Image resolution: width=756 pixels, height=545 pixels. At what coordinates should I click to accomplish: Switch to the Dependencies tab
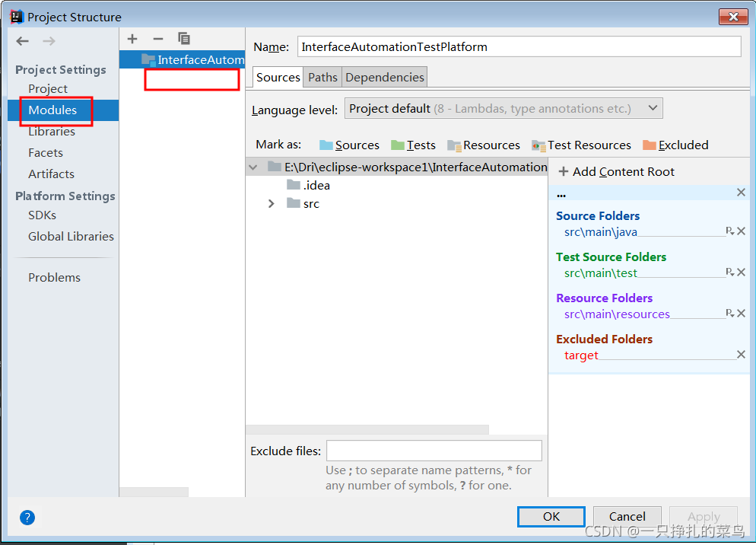tap(385, 77)
